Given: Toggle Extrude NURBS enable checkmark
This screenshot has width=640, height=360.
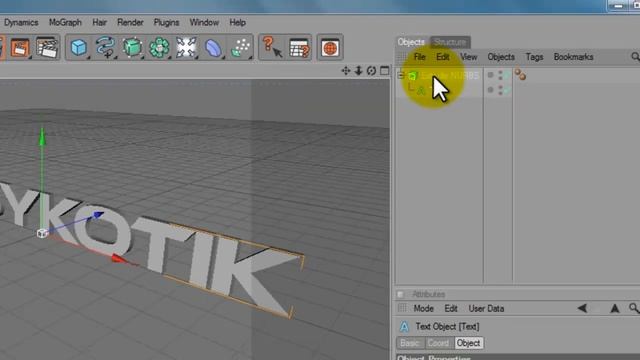Looking at the screenshot, I should [507, 75].
